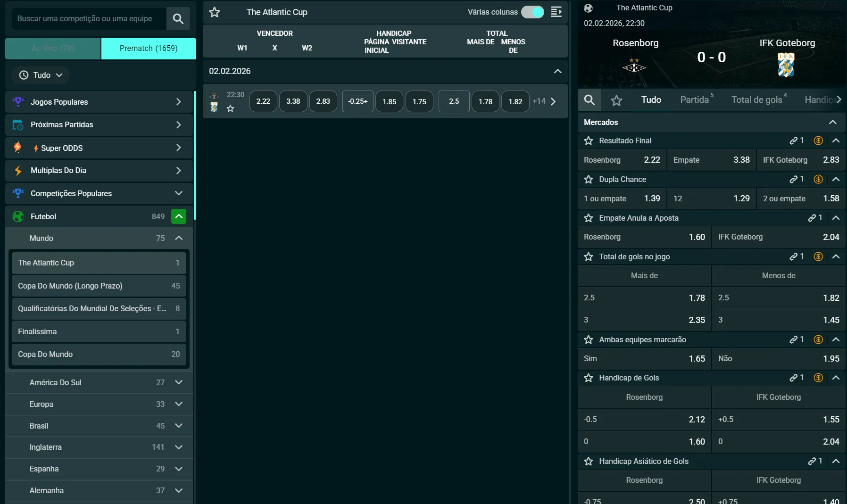Star the Dupla Chance market
This screenshot has height=504, width=847.
589,179
